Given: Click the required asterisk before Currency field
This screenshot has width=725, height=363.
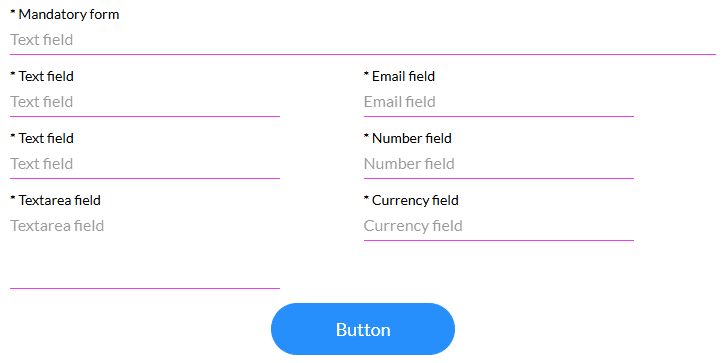Looking at the screenshot, I should [366, 198].
